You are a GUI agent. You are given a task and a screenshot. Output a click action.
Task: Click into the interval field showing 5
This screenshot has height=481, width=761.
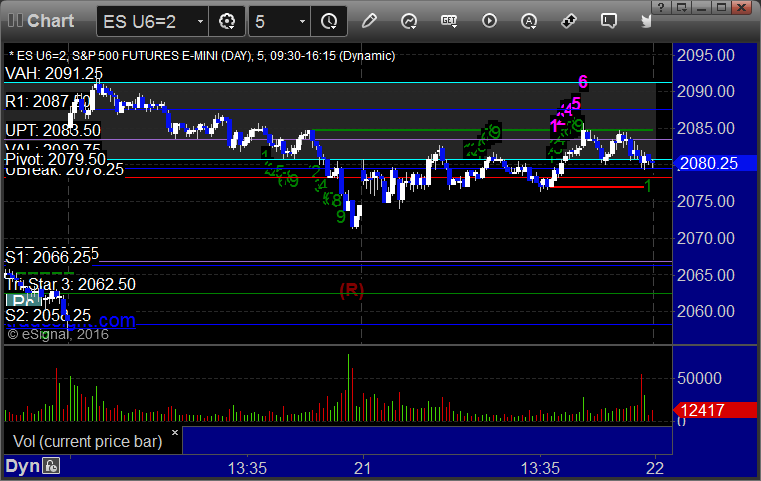273,21
